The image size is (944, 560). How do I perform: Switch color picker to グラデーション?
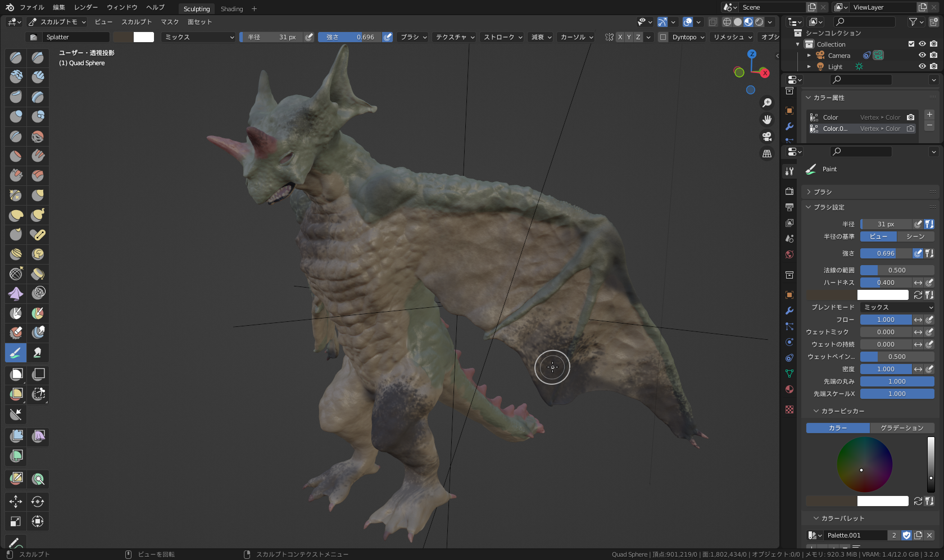click(902, 428)
